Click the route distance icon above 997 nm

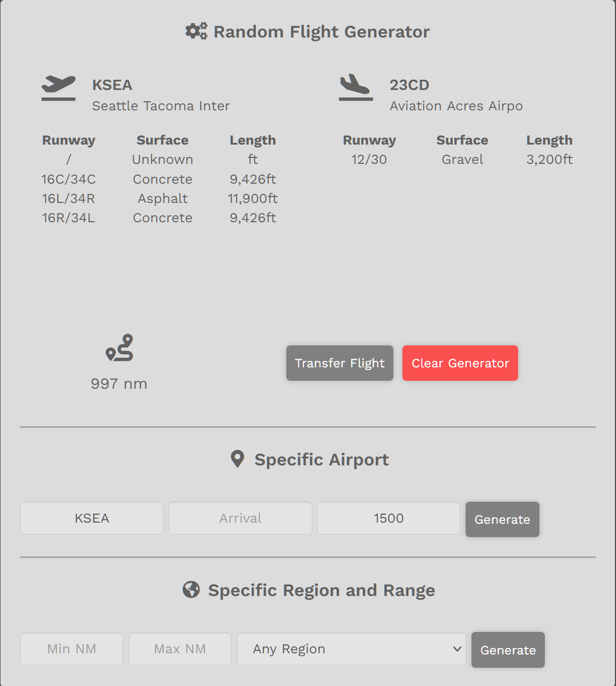click(119, 348)
